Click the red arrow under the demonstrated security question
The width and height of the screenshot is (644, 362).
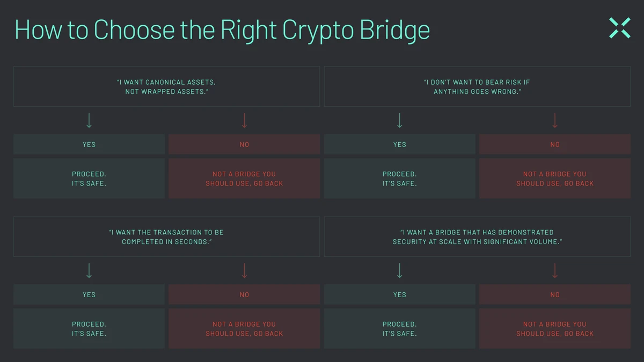pyautogui.click(x=555, y=271)
